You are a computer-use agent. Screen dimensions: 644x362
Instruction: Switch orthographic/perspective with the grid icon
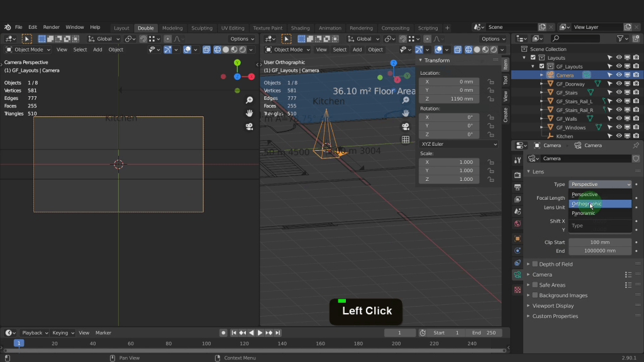(x=406, y=140)
